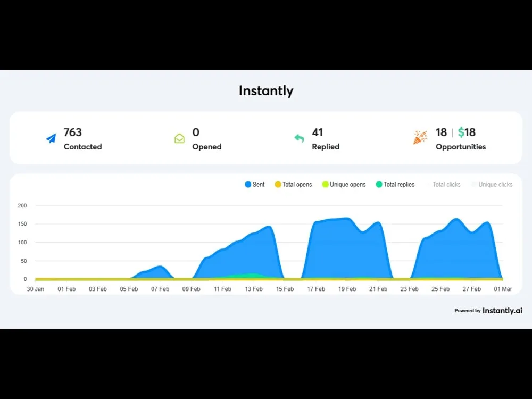
Task: Click the Opportunities label
Action: [461, 147]
